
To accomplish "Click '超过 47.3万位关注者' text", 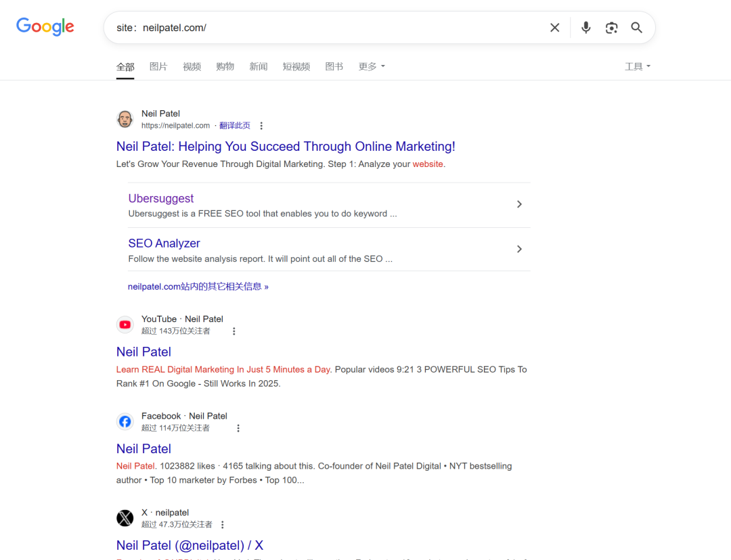I will [x=177, y=525].
